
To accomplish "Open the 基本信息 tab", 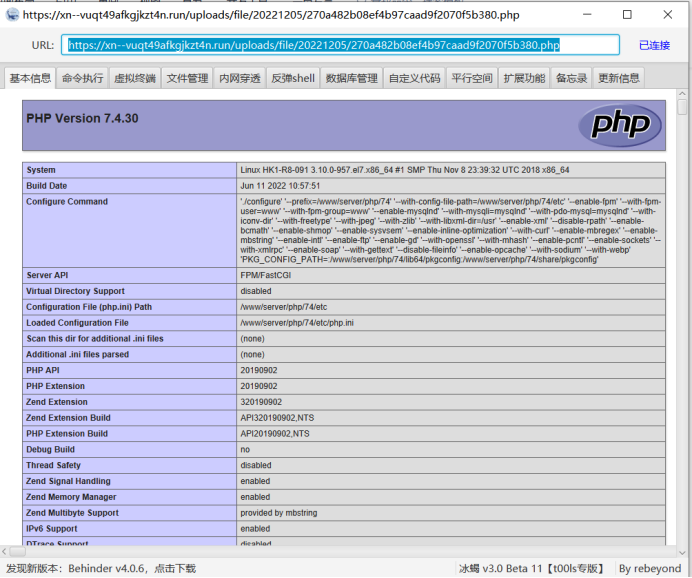I will (30, 78).
